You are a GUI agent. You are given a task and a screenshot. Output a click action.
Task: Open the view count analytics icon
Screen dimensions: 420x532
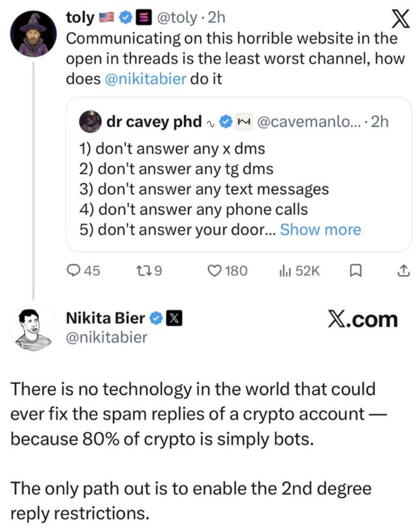click(284, 270)
